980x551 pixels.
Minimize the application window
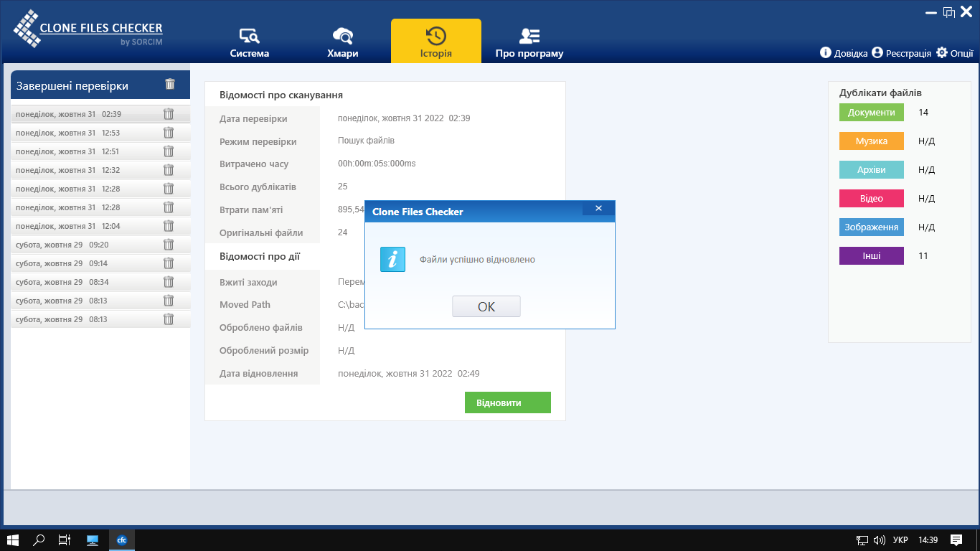[931, 12]
